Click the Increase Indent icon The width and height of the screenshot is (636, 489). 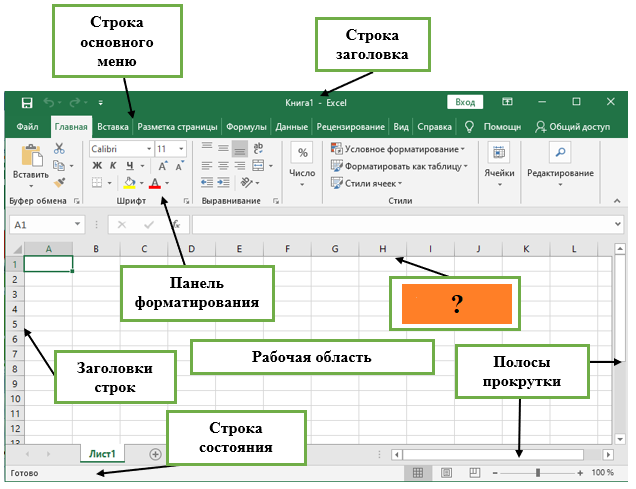[x=223, y=183]
